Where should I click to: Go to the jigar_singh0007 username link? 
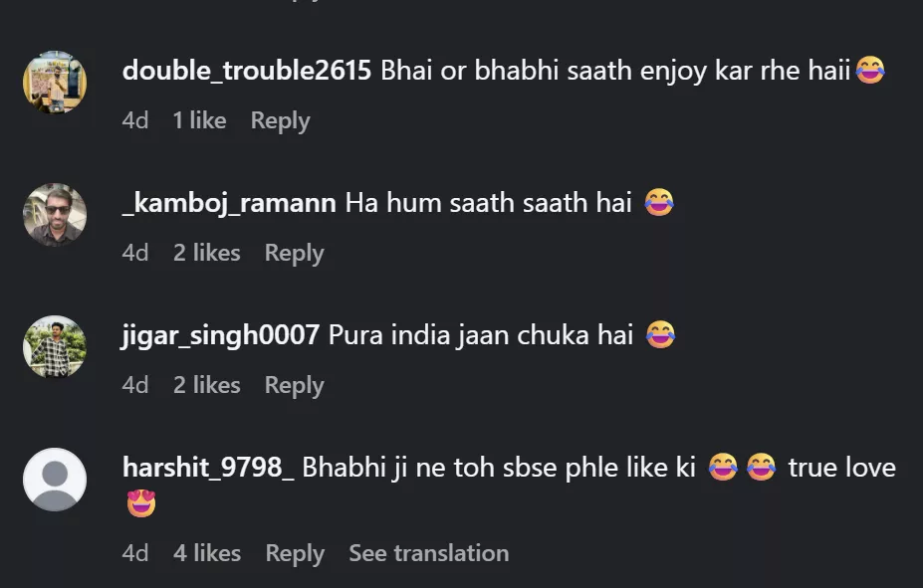pyautogui.click(x=220, y=335)
